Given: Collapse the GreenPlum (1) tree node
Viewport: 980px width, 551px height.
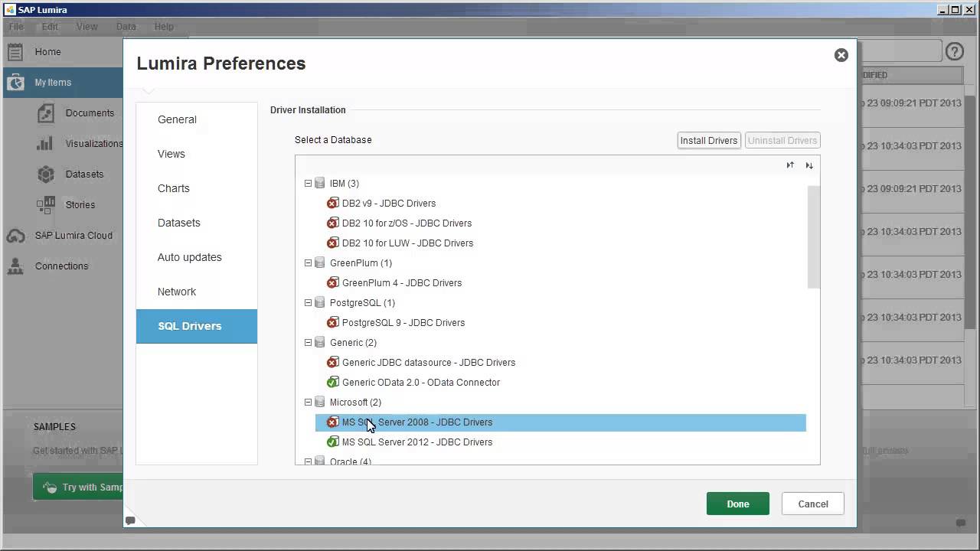Looking at the screenshot, I should (309, 263).
